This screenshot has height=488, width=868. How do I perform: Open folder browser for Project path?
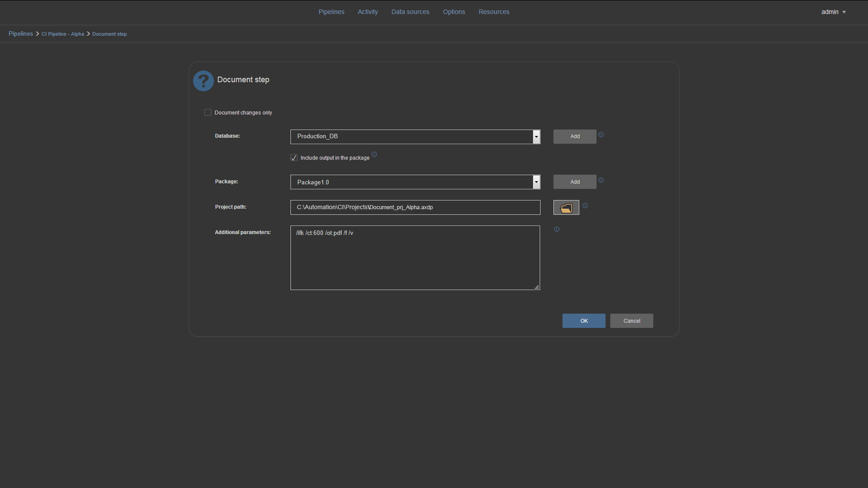(x=566, y=207)
